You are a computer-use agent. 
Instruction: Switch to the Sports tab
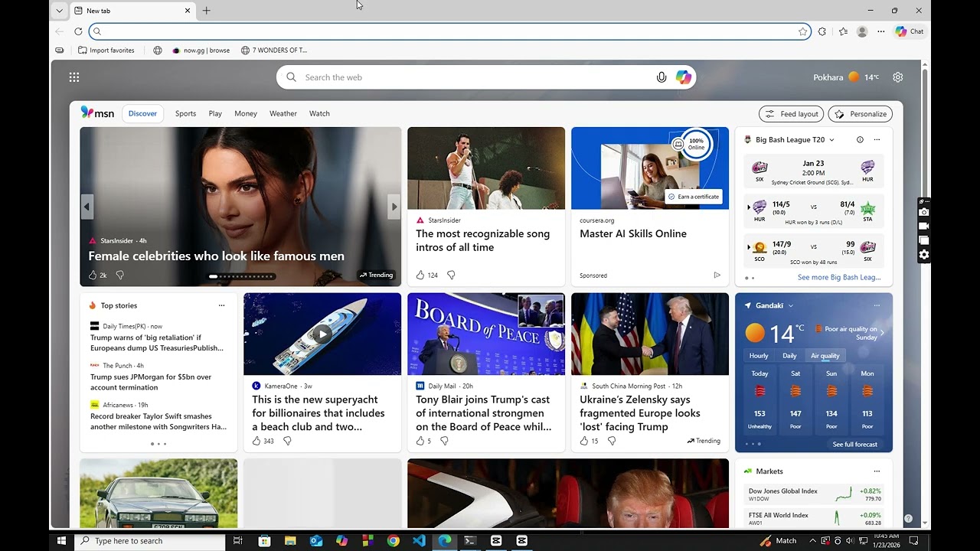[x=185, y=113]
